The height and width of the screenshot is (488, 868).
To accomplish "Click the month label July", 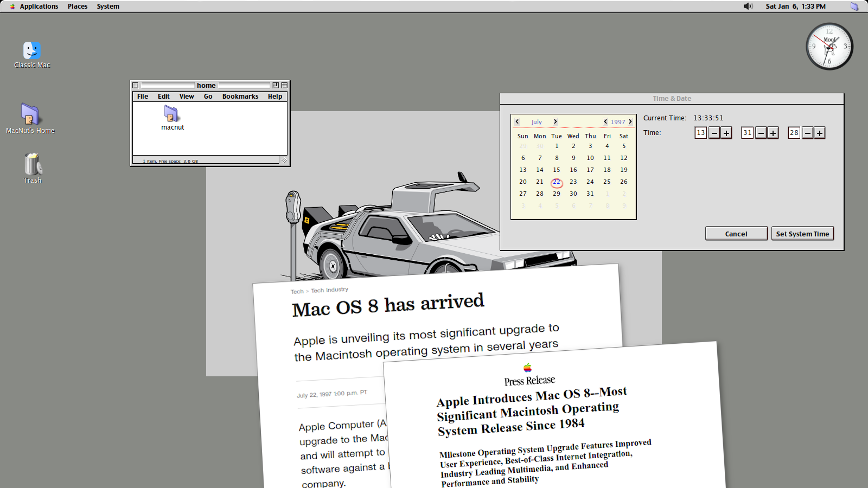I will pyautogui.click(x=537, y=122).
